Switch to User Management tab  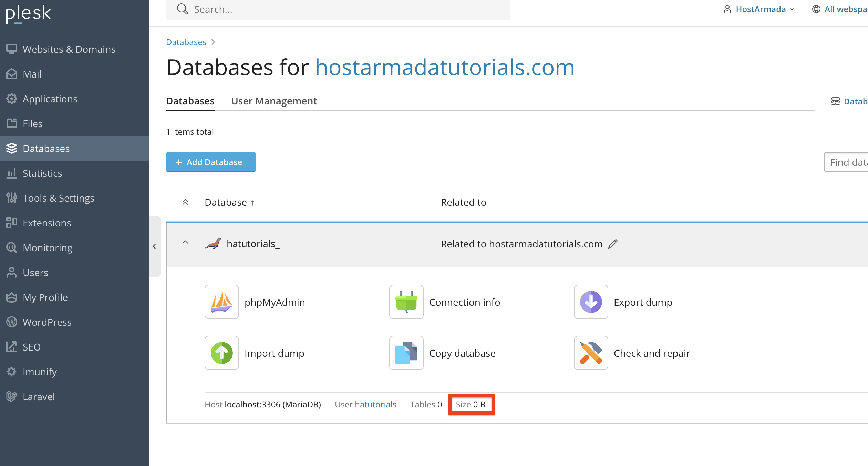[x=274, y=101]
